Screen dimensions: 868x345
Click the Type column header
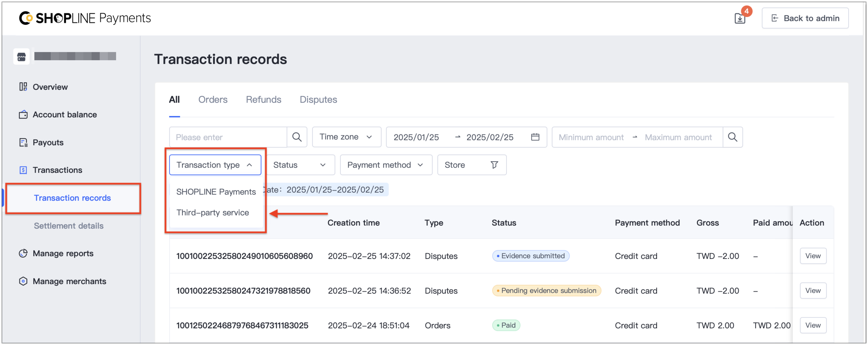click(434, 223)
